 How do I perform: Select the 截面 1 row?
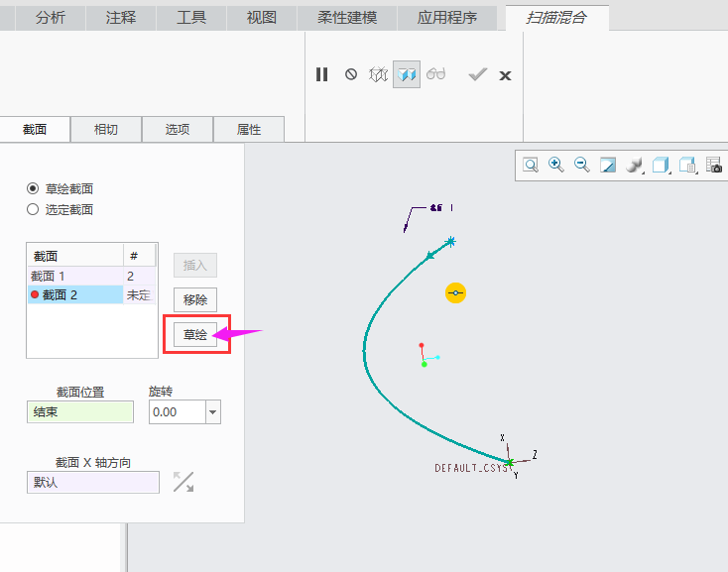92,276
